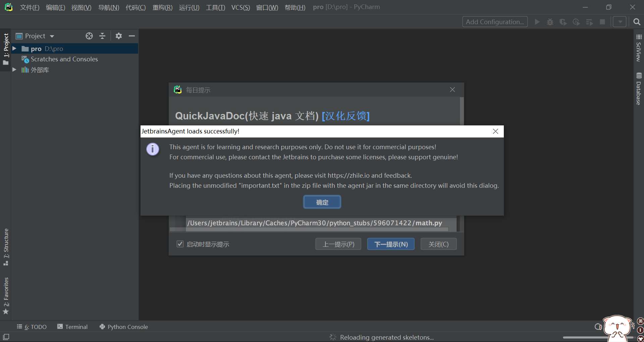Click the tip dialog horizontal scrollbar

point(309,229)
